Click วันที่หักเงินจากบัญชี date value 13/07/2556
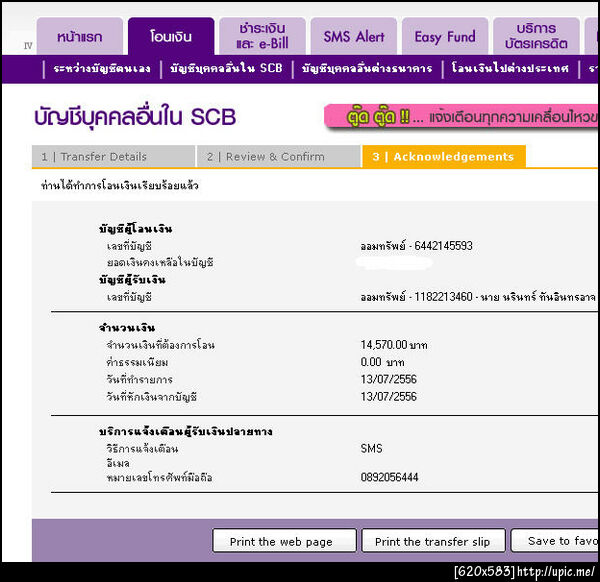Screen dimensions: 600x582 click(388, 396)
